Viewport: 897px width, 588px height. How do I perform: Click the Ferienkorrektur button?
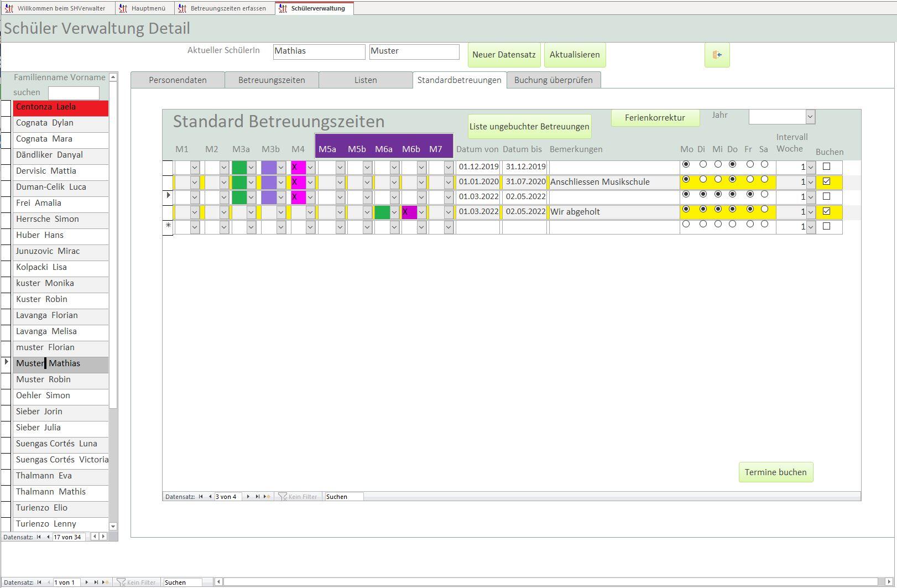pyautogui.click(x=655, y=118)
